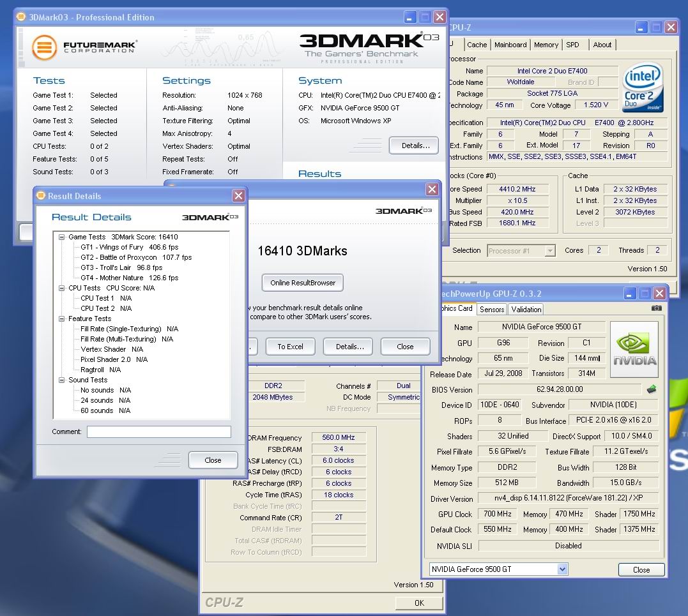
Task: Click the Core Voltage value 1.520 V
Action: (x=596, y=105)
